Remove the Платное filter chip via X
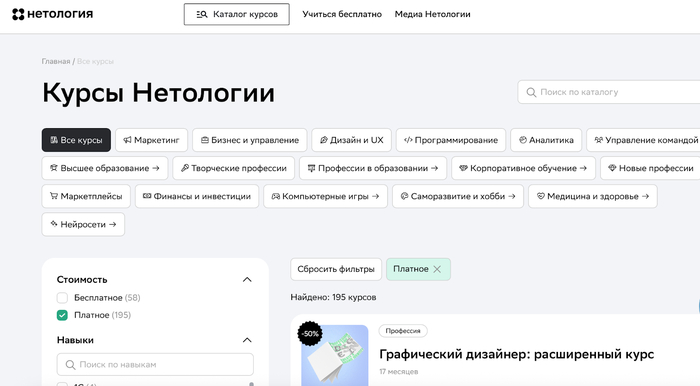This screenshot has height=386, width=700. (x=437, y=269)
